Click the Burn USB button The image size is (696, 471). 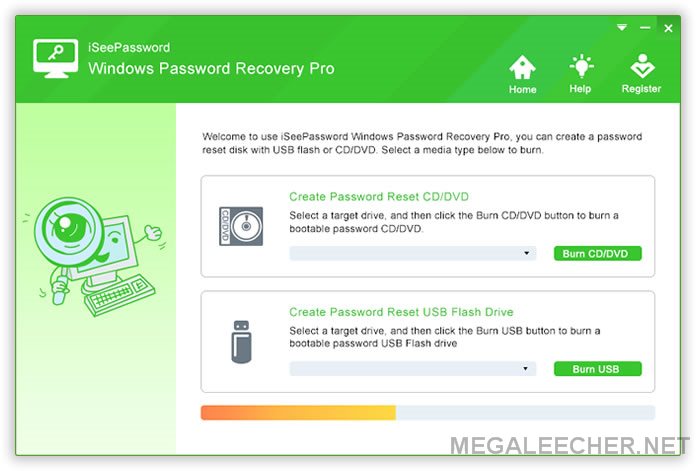597,369
